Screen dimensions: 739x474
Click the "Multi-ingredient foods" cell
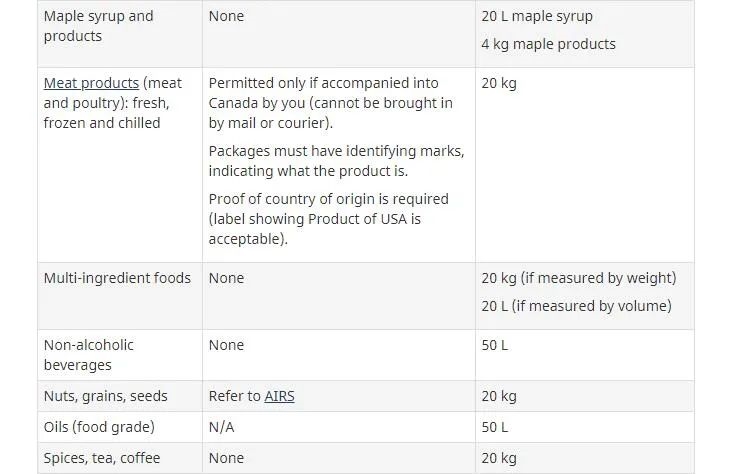117,278
